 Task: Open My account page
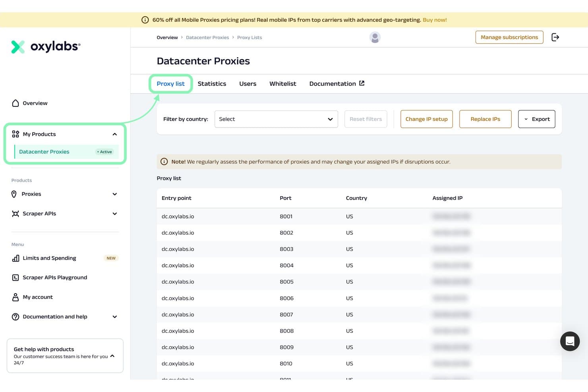pyautogui.click(x=38, y=297)
